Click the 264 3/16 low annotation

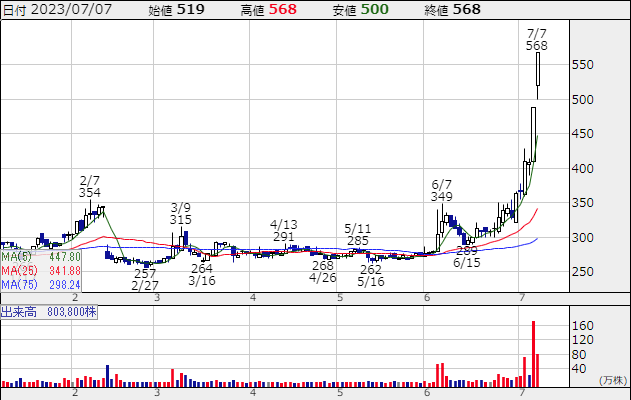click(x=202, y=274)
